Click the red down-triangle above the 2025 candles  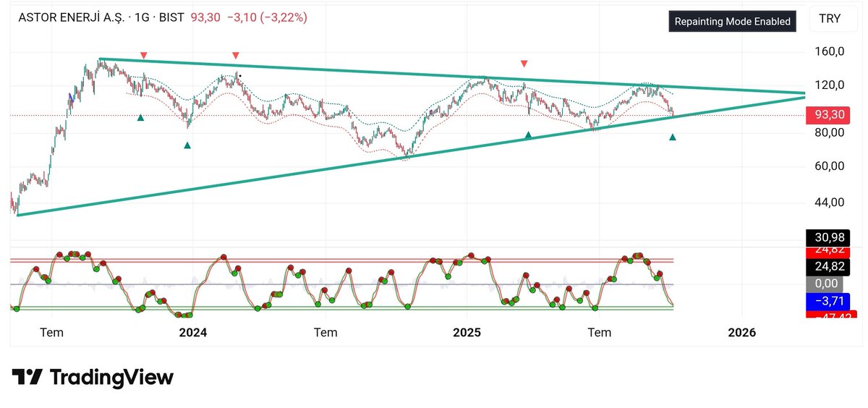[x=524, y=64]
